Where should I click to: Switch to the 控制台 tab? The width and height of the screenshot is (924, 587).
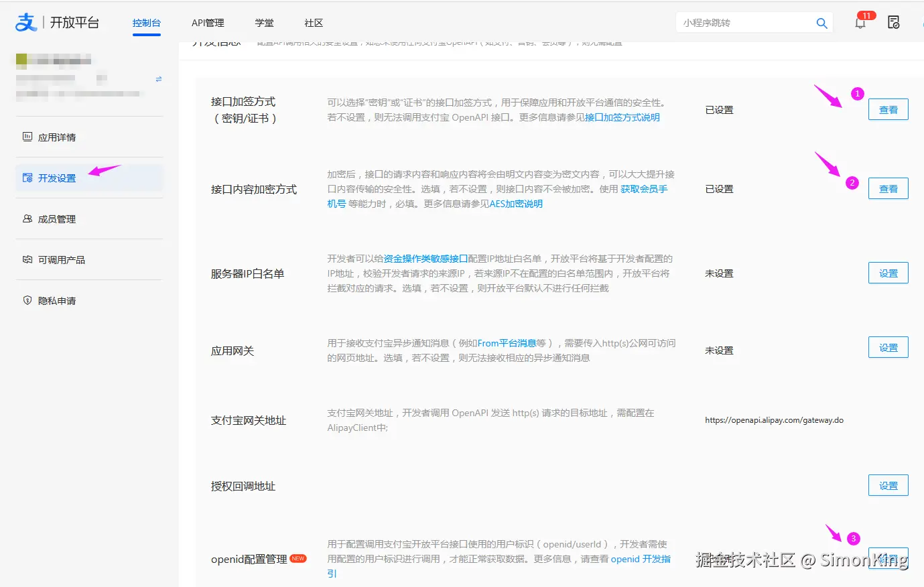point(146,23)
